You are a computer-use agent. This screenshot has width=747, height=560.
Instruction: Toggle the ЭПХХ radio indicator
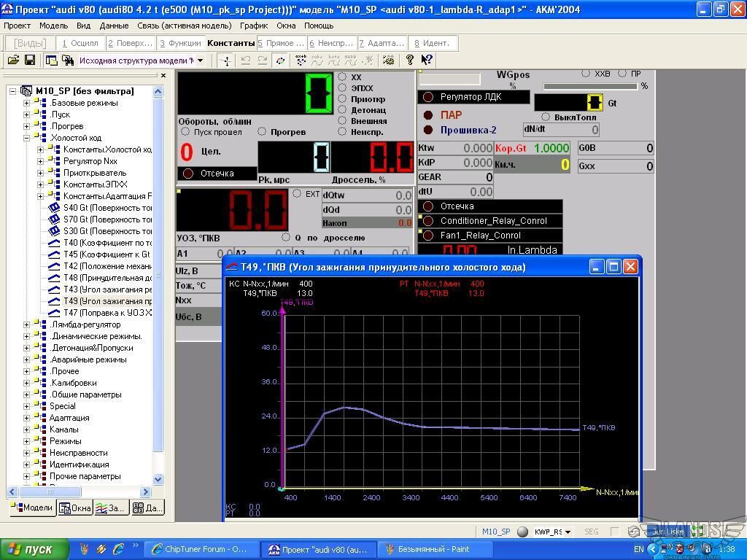(x=343, y=88)
